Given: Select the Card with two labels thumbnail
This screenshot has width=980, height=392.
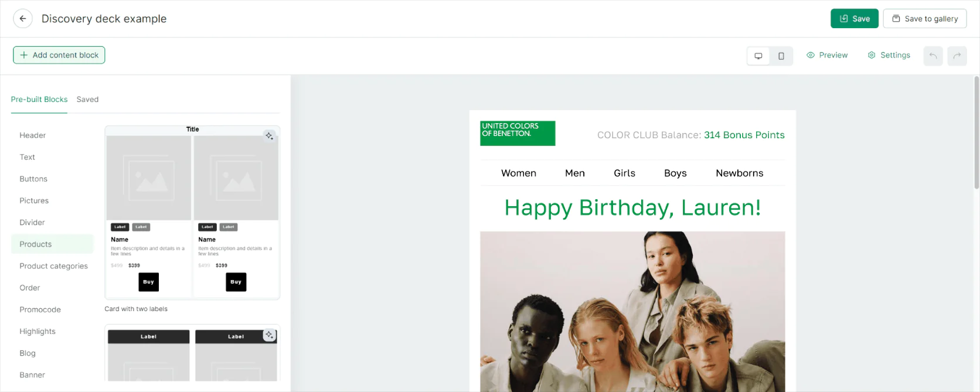Looking at the screenshot, I should point(192,212).
